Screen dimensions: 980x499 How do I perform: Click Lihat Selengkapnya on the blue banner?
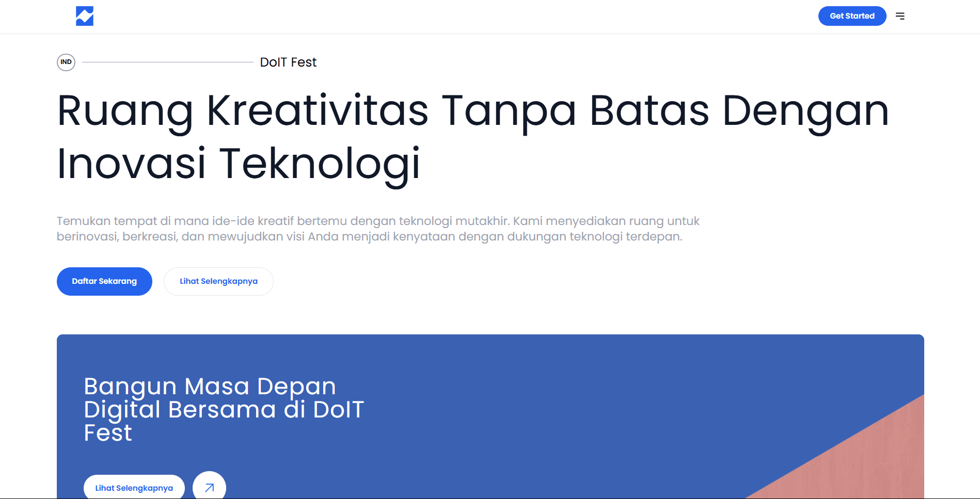133,487
